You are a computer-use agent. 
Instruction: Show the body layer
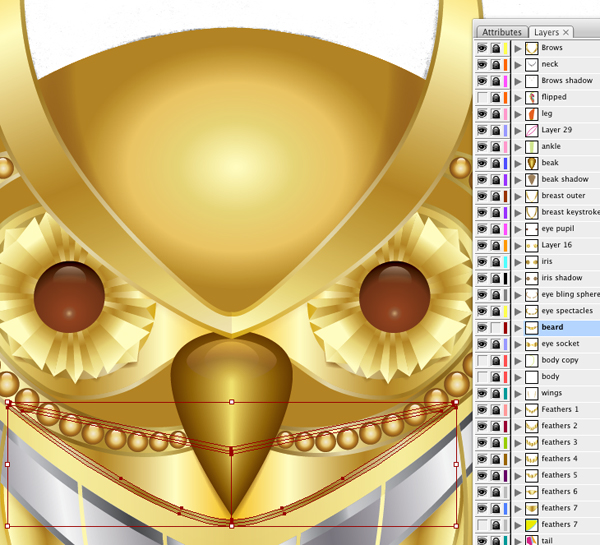(482, 377)
